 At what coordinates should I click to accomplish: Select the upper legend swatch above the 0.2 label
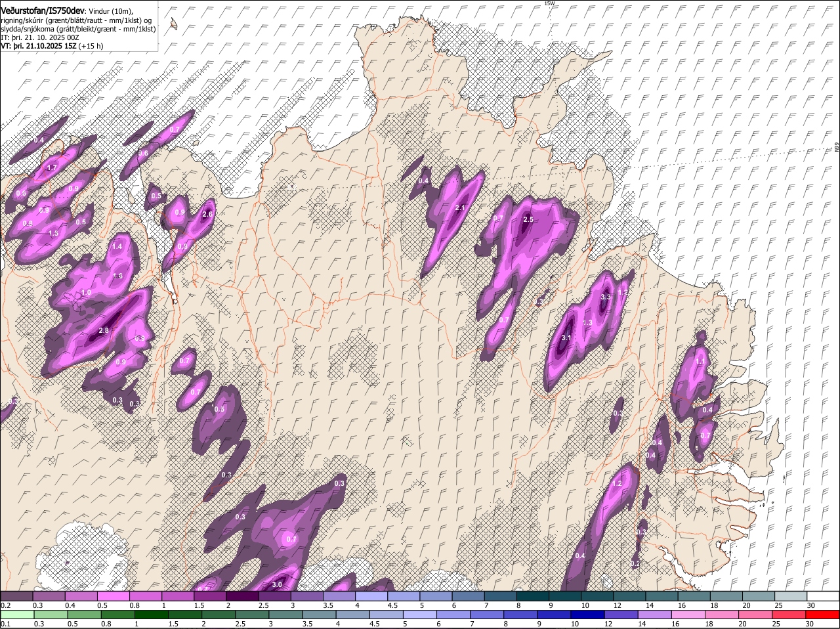pyautogui.click(x=16, y=596)
